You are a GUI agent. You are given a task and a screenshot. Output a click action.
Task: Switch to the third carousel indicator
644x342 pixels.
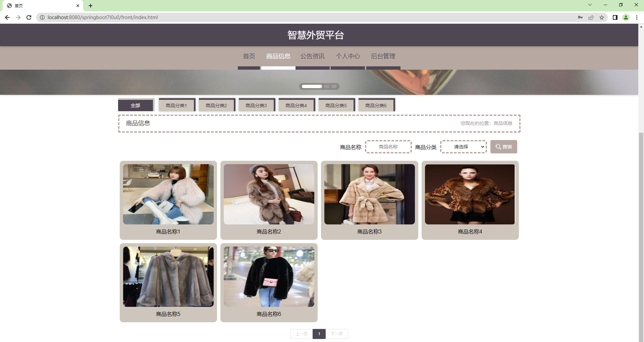click(x=334, y=86)
